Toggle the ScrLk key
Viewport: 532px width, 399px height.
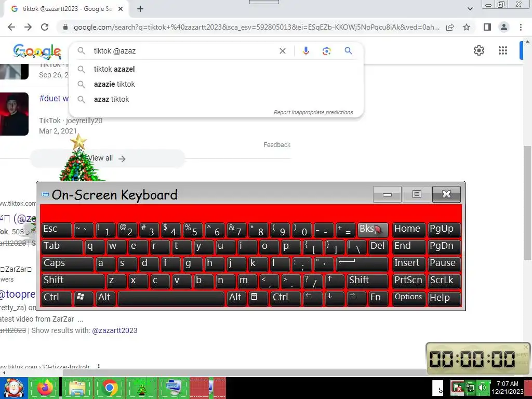pos(444,281)
